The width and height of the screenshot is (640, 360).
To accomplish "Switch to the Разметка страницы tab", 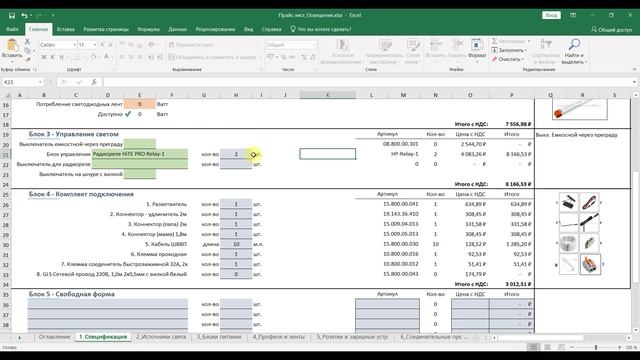I will tap(106, 29).
